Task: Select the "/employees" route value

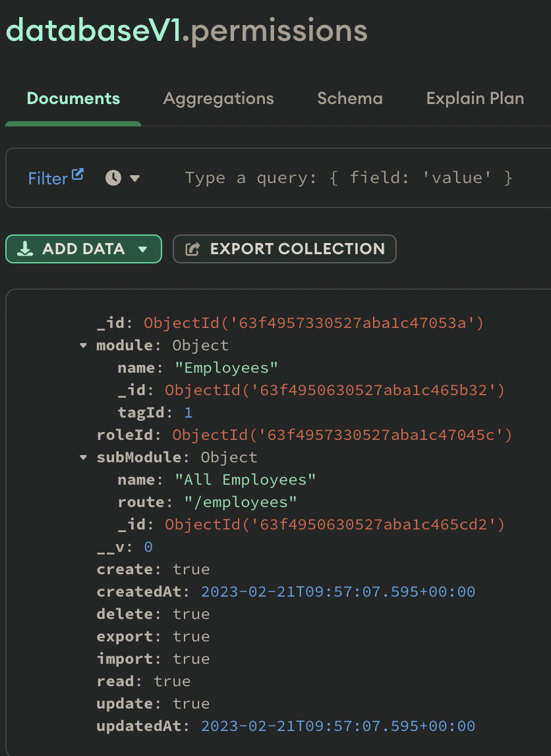Action: tap(240, 502)
